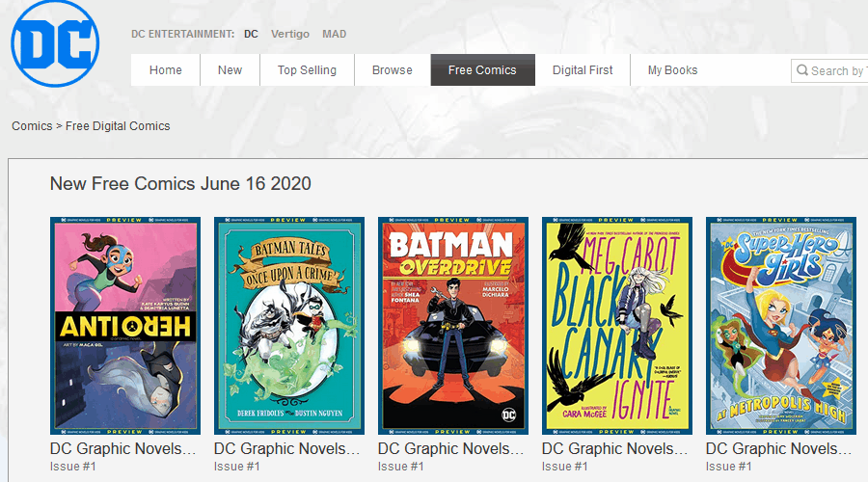Click Issue #1 under Anti/Hero
The image size is (868, 482).
[x=73, y=467]
